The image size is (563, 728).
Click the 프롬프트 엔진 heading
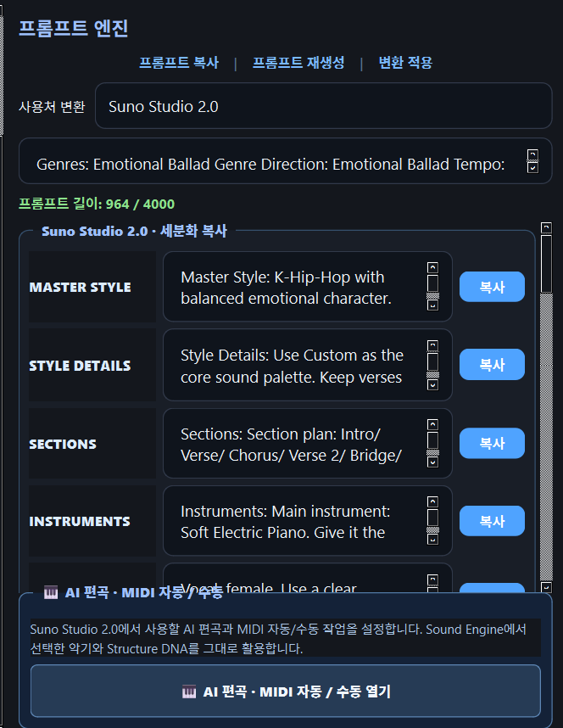pyautogui.click(x=73, y=28)
